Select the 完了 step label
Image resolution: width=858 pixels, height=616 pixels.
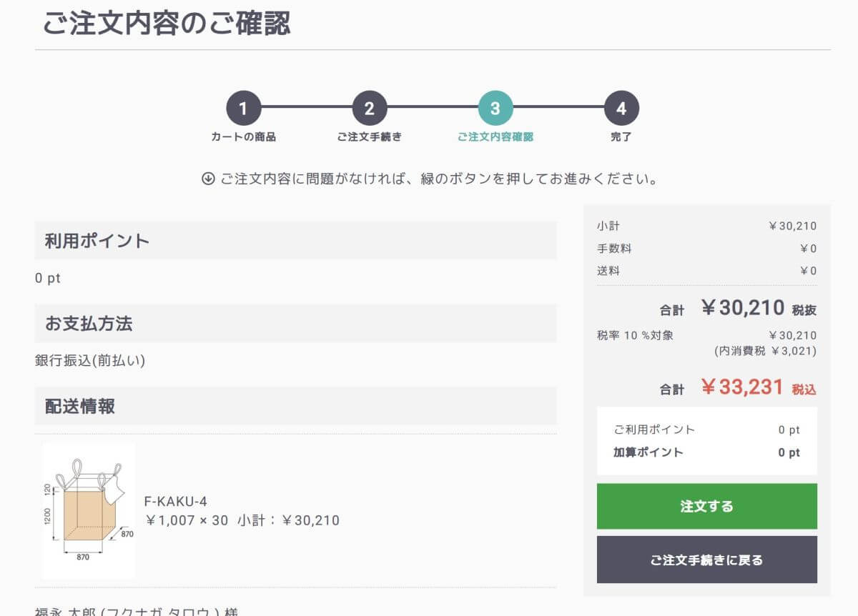point(621,136)
